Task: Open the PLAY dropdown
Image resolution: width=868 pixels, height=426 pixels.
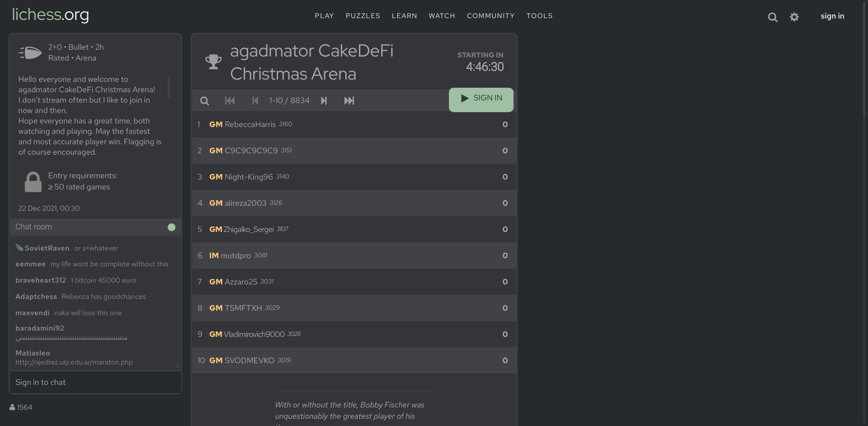Action: pyautogui.click(x=324, y=16)
